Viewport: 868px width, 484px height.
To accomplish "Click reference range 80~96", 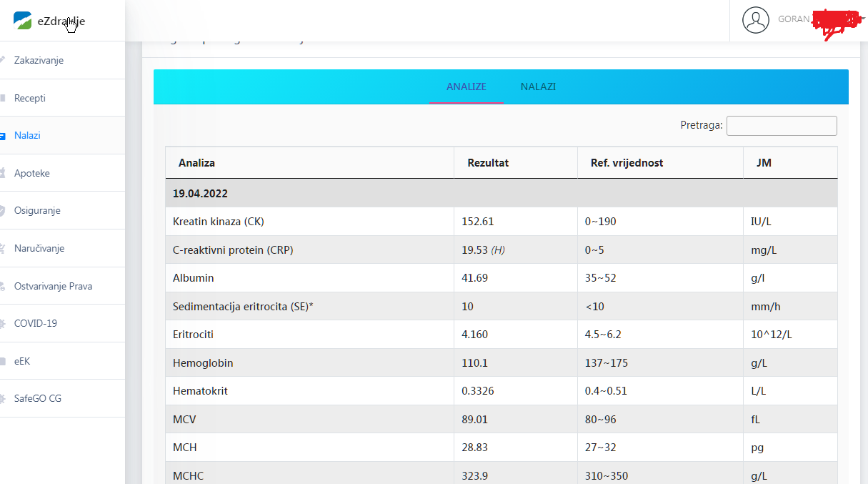I will point(601,419).
